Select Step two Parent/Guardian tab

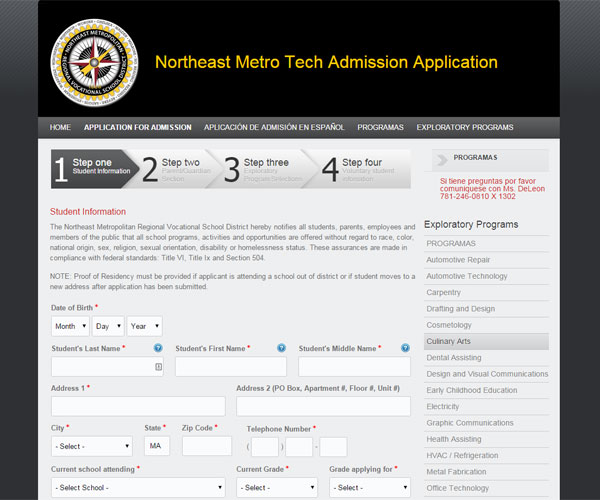(177, 169)
